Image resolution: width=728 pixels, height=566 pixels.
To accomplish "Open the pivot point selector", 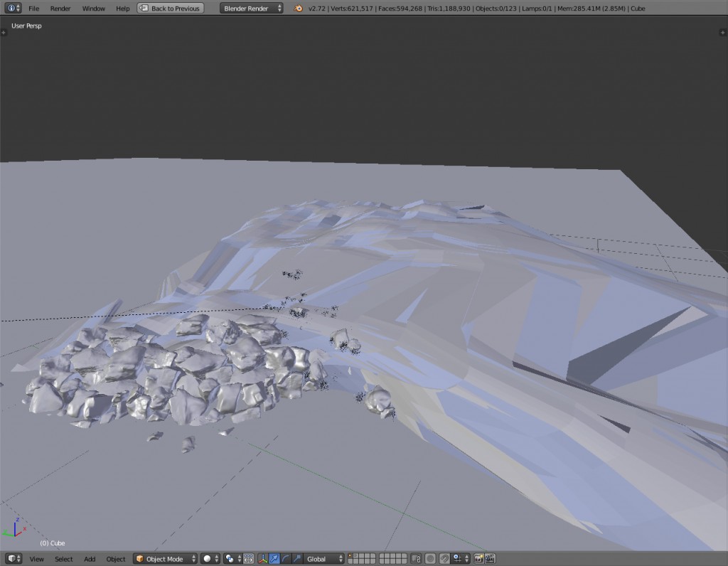I will click(x=234, y=559).
